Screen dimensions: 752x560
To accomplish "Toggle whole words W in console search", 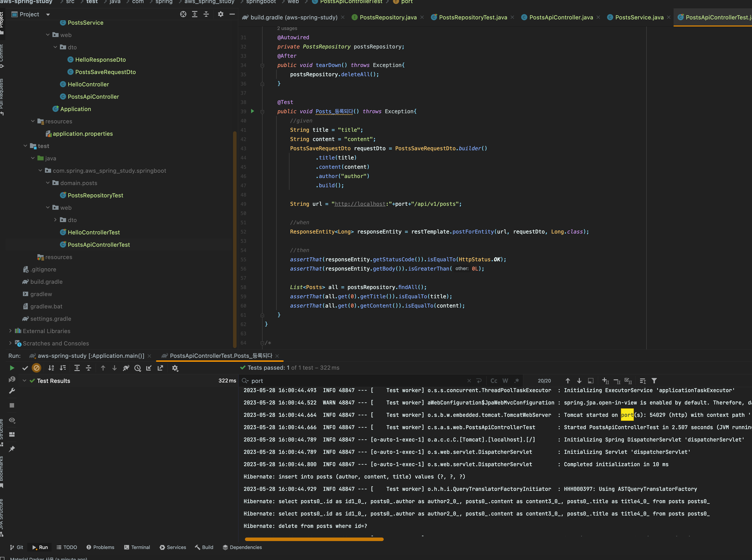I will click(x=505, y=381).
